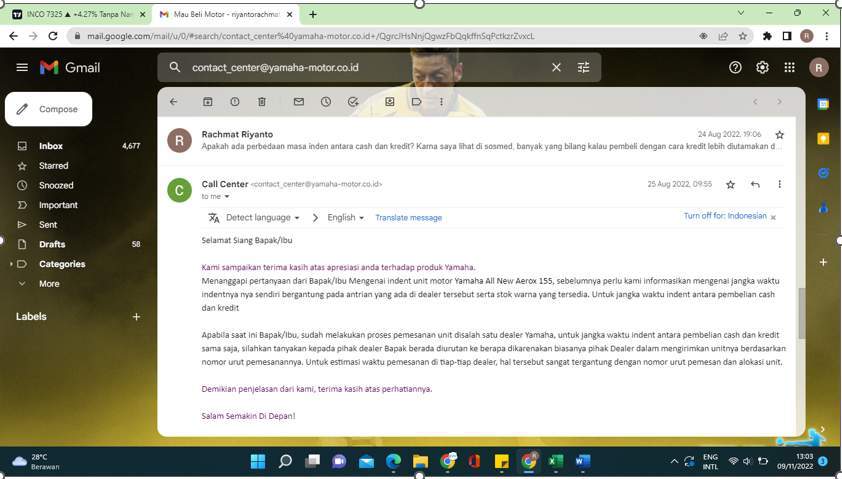The height and width of the screenshot is (479, 842).
Task: Open Chrome tab search chevron
Action: (x=741, y=13)
